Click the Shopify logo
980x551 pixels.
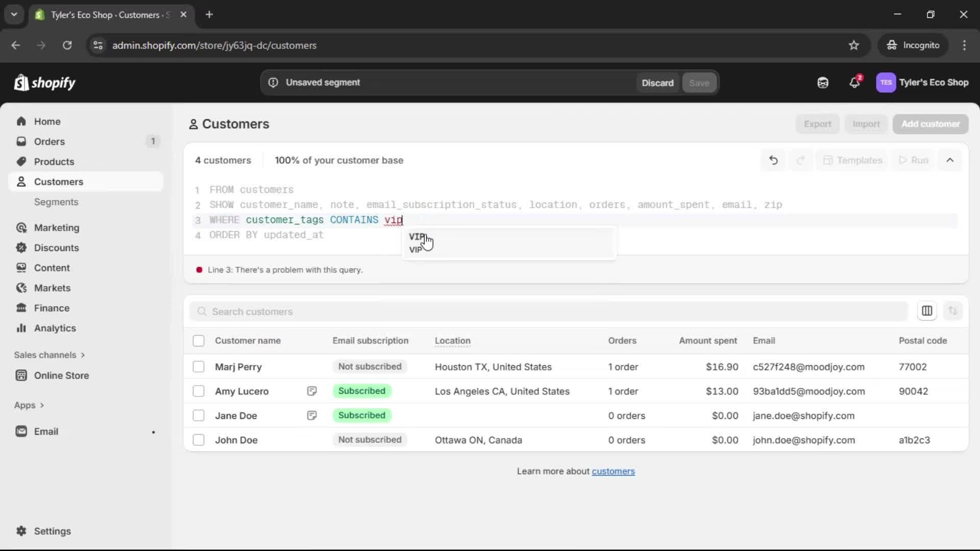pyautogui.click(x=45, y=83)
